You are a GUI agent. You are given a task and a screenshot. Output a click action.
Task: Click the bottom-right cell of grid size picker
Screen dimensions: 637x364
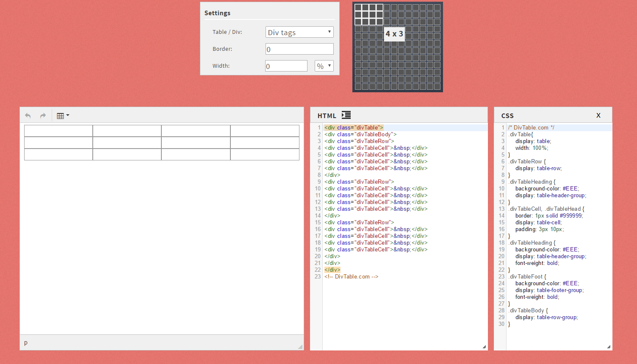(x=437, y=86)
